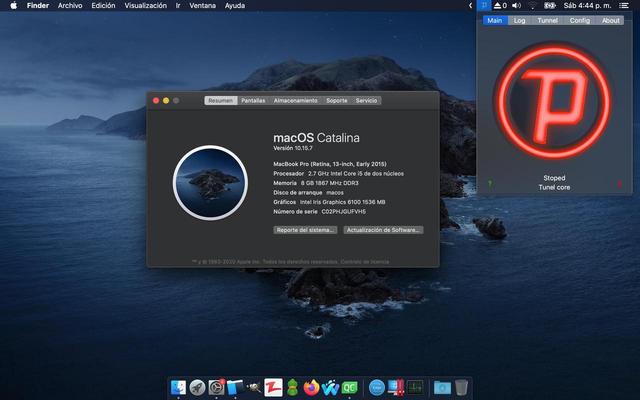
Task: Switch to the Soporte tab
Action: click(337, 100)
